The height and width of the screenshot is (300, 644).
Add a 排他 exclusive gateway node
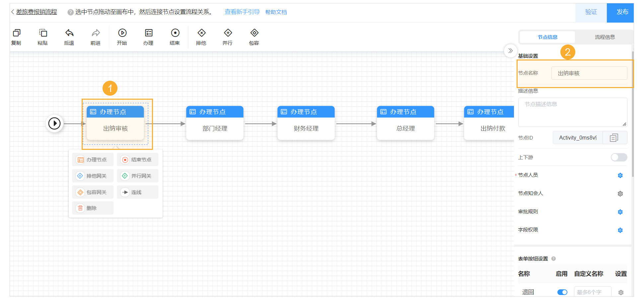tap(201, 37)
